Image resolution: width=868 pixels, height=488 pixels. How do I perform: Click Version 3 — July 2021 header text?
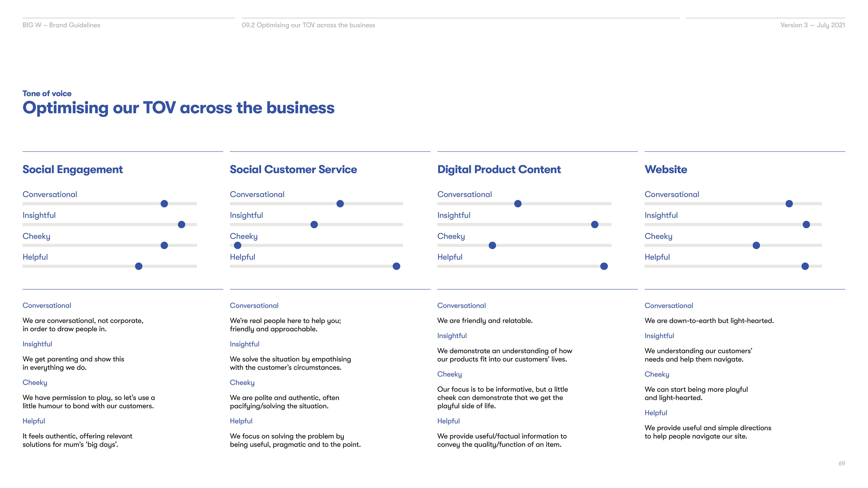812,25
